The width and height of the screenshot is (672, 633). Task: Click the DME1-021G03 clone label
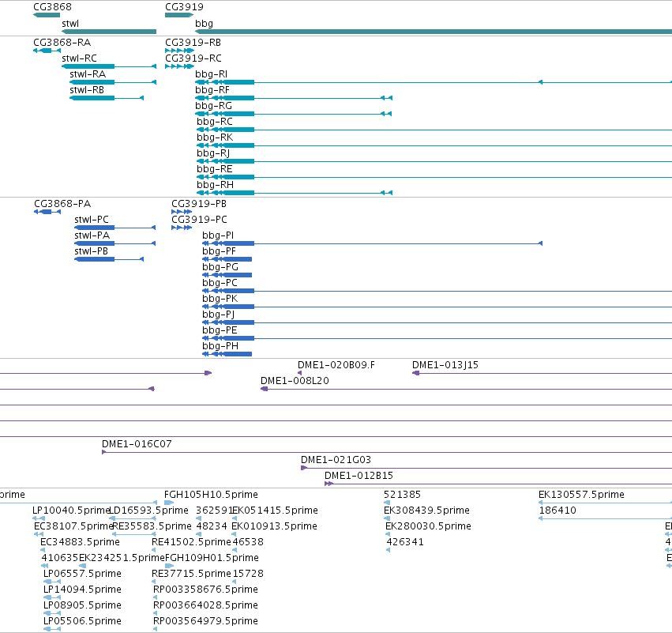[336, 460]
